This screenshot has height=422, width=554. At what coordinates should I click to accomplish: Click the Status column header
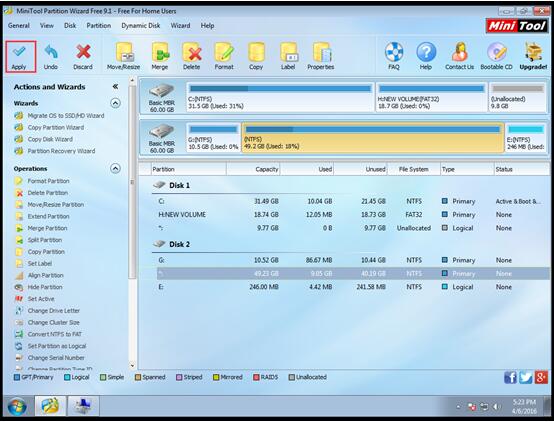coord(521,169)
